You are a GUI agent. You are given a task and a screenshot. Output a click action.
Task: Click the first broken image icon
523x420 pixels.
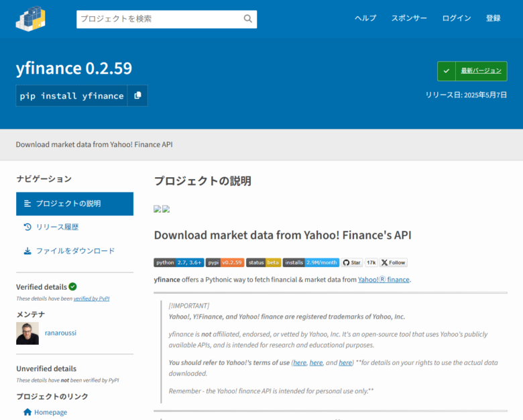157,209
